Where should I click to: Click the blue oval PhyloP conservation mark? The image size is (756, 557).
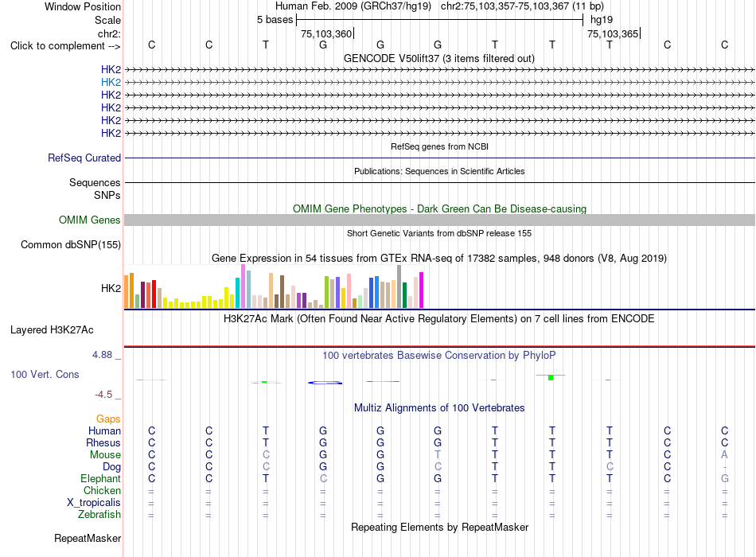coord(325,383)
